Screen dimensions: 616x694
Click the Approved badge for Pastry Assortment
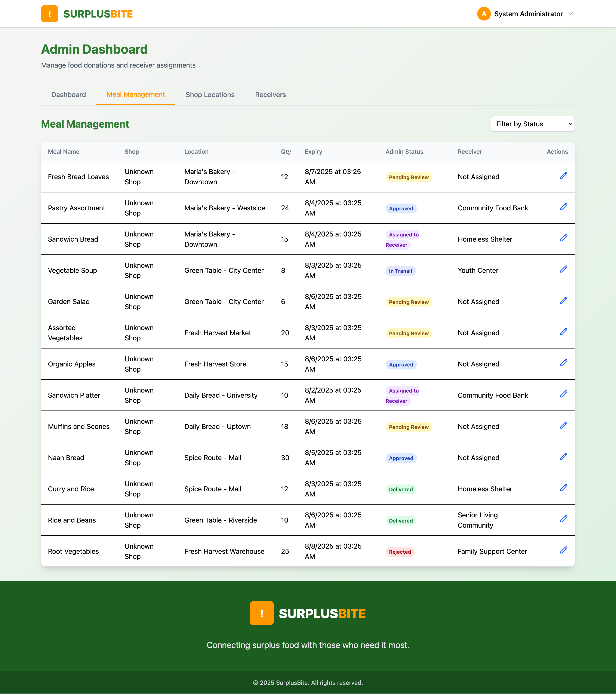click(x=401, y=208)
